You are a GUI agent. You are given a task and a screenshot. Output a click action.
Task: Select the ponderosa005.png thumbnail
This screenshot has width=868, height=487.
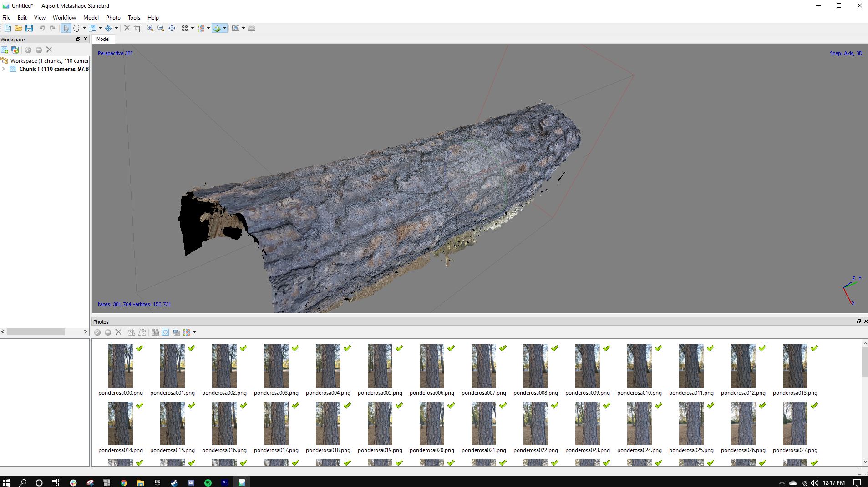coord(380,366)
